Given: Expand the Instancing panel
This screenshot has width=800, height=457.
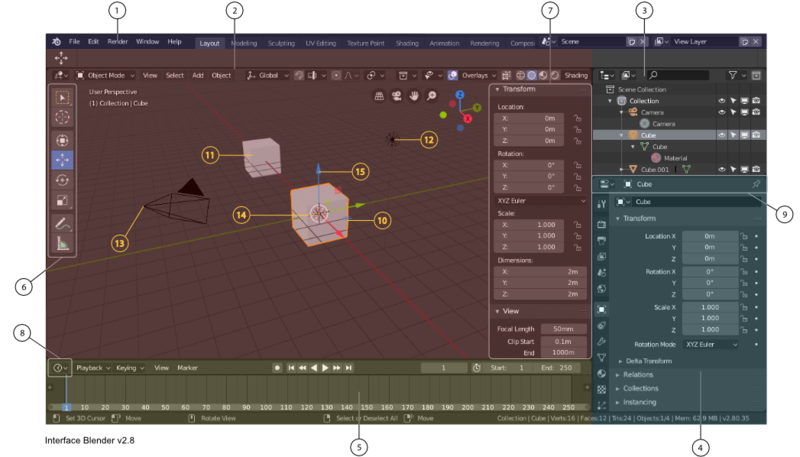Looking at the screenshot, I should pos(637,402).
